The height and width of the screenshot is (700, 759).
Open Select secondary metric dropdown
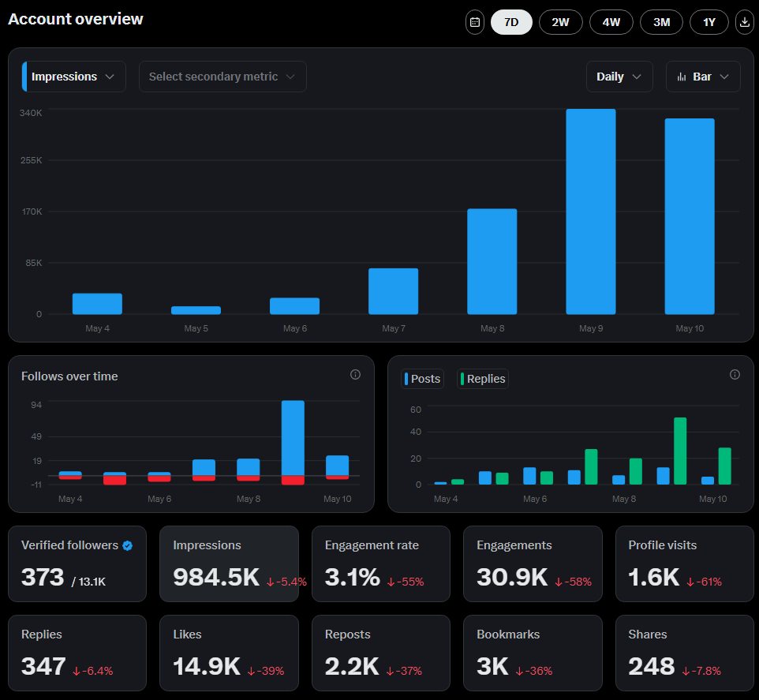point(222,77)
